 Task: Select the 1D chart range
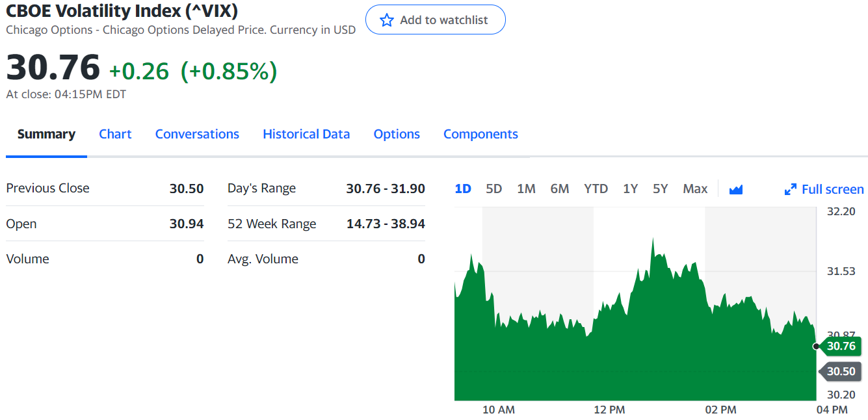463,189
